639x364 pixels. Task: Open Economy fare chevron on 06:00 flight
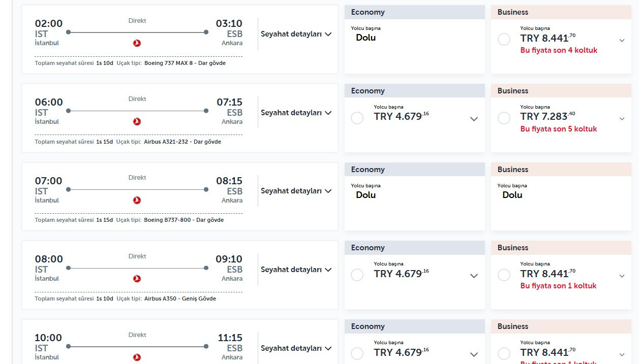(474, 119)
